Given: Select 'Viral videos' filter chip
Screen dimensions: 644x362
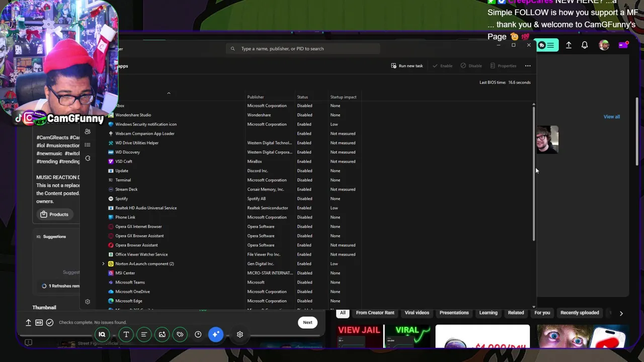Looking at the screenshot, I should point(417,313).
